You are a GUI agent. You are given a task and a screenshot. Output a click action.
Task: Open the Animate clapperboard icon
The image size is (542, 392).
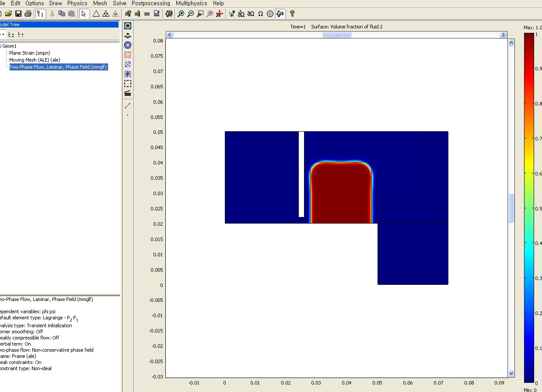pyautogui.click(x=128, y=93)
